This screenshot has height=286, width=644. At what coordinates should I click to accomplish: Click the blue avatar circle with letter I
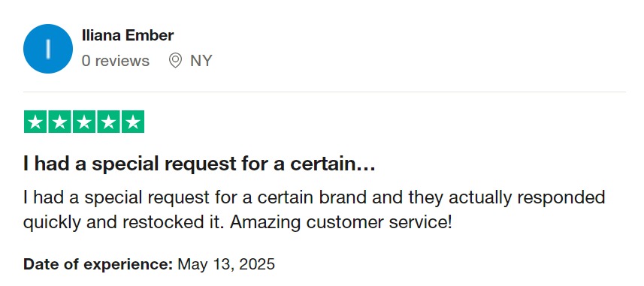pyautogui.click(x=48, y=49)
